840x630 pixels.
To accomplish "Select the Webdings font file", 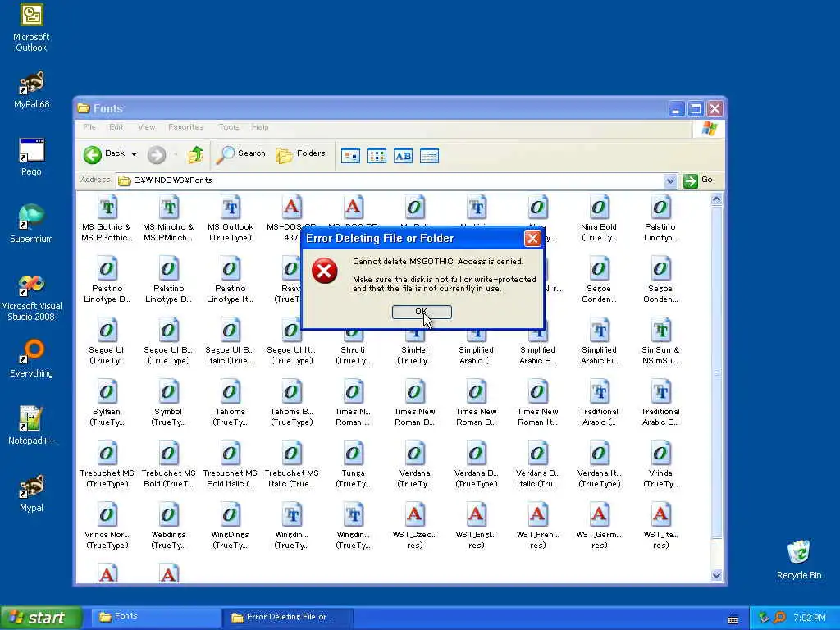I will coord(168,527).
